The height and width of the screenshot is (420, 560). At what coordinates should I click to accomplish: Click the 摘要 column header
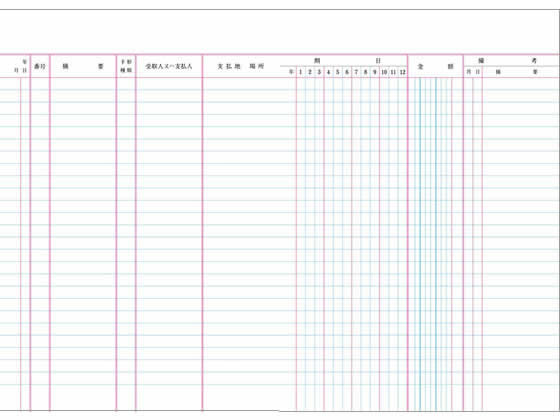click(x=83, y=66)
